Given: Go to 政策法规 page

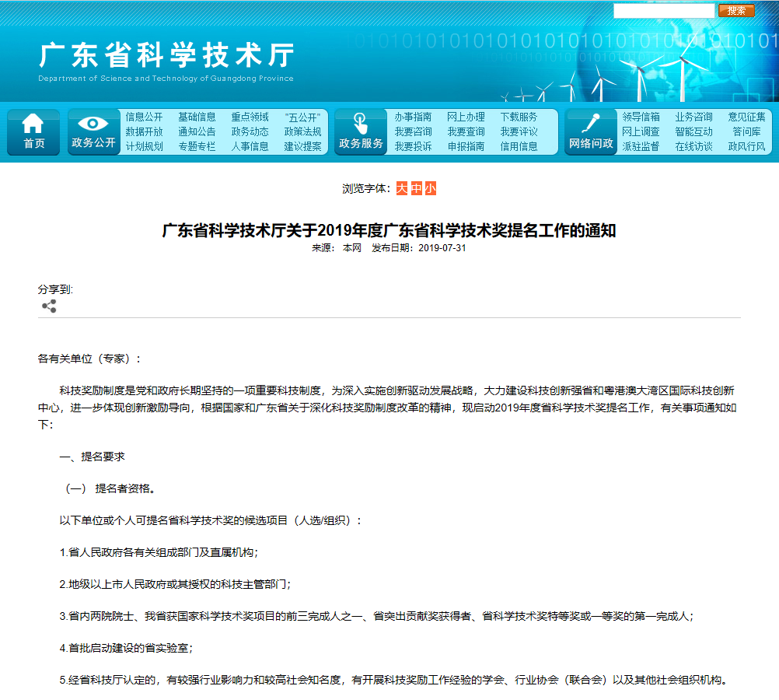Looking at the screenshot, I should [302, 131].
